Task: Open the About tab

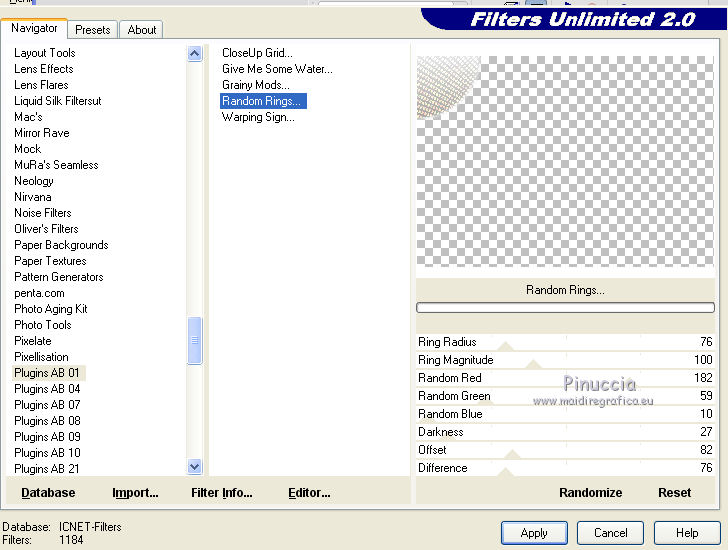Action: 142,30
